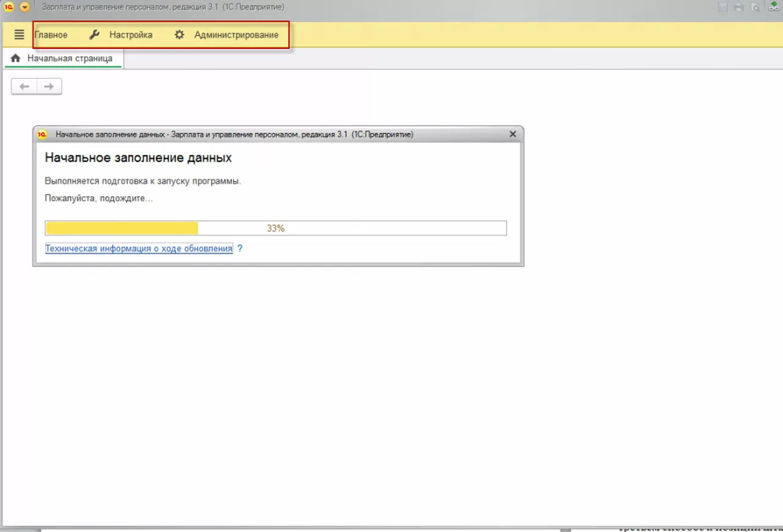Click the 1C icon in the dialog title
This screenshot has height=532, width=783.
[43, 135]
